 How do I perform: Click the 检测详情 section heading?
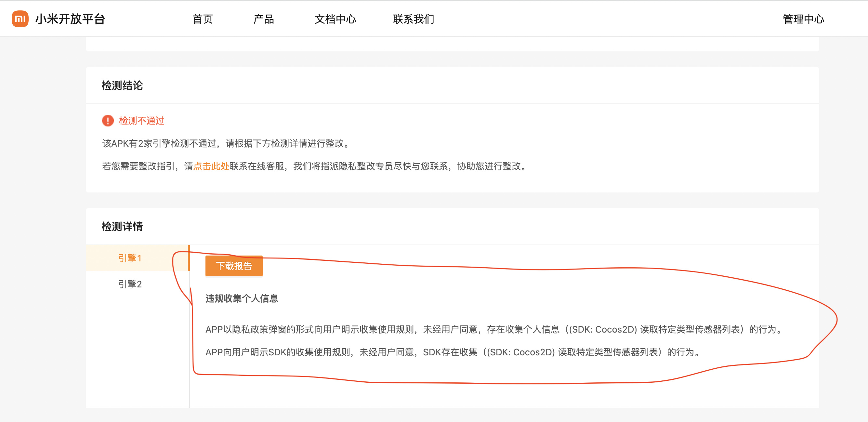(122, 227)
